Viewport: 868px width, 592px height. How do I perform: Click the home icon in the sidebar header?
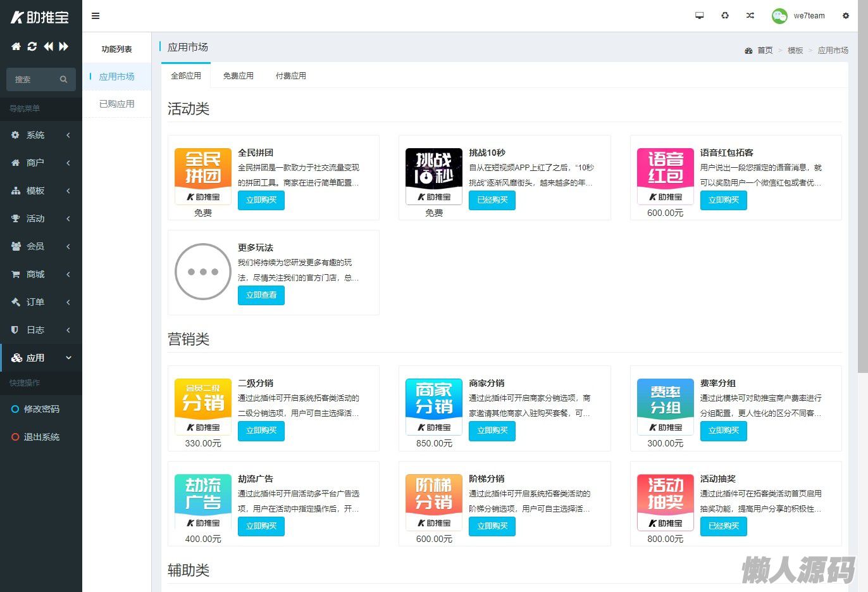pyautogui.click(x=16, y=46)
